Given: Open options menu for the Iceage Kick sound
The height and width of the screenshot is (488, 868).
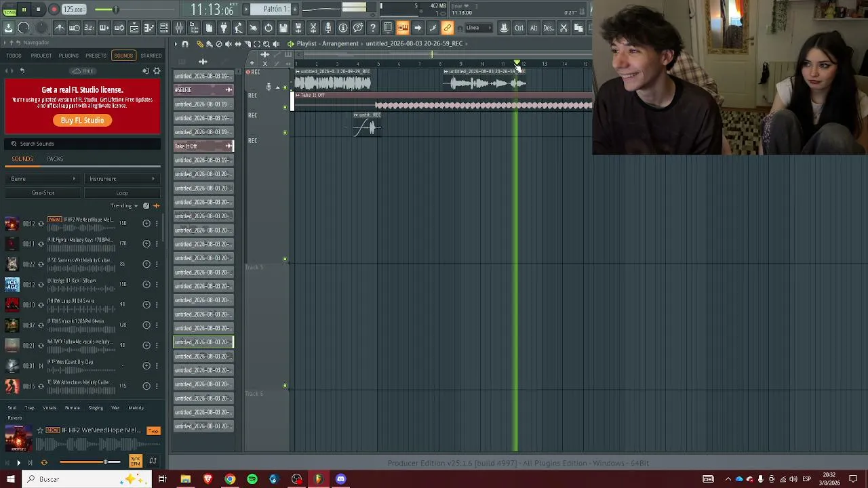Looking at the screenshot, I should 157,285.
